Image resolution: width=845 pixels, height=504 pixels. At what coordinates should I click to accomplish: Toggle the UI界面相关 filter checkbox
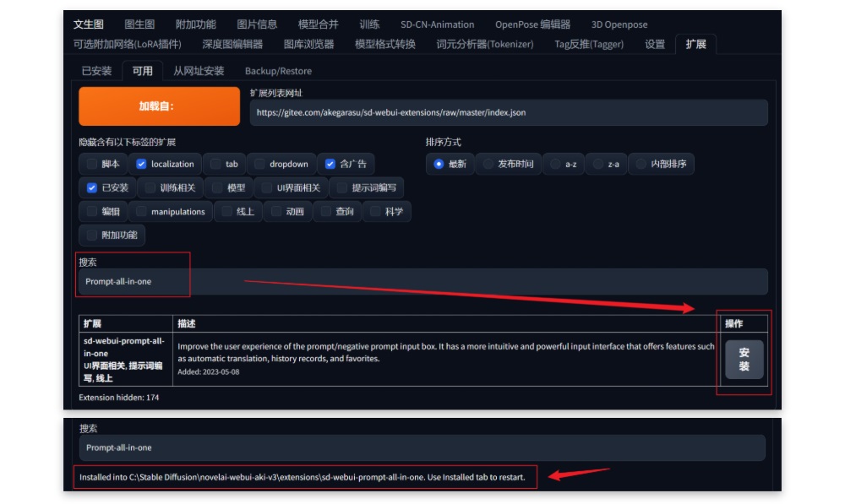(x=267, y=187)
